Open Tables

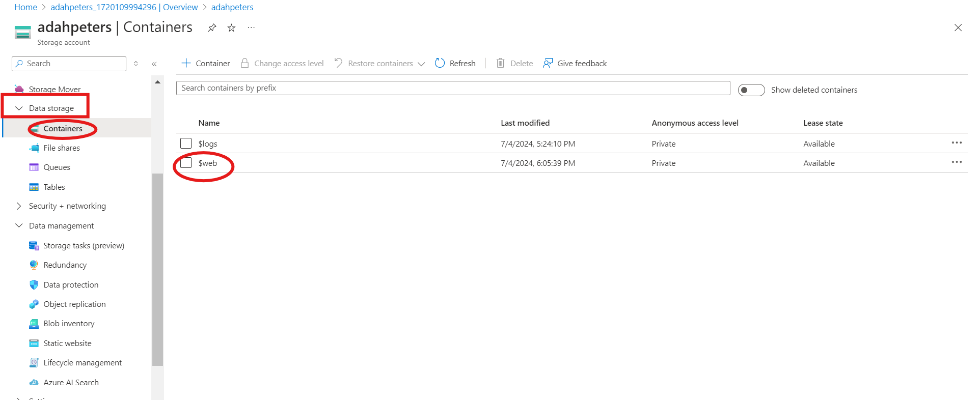(54, 187)
